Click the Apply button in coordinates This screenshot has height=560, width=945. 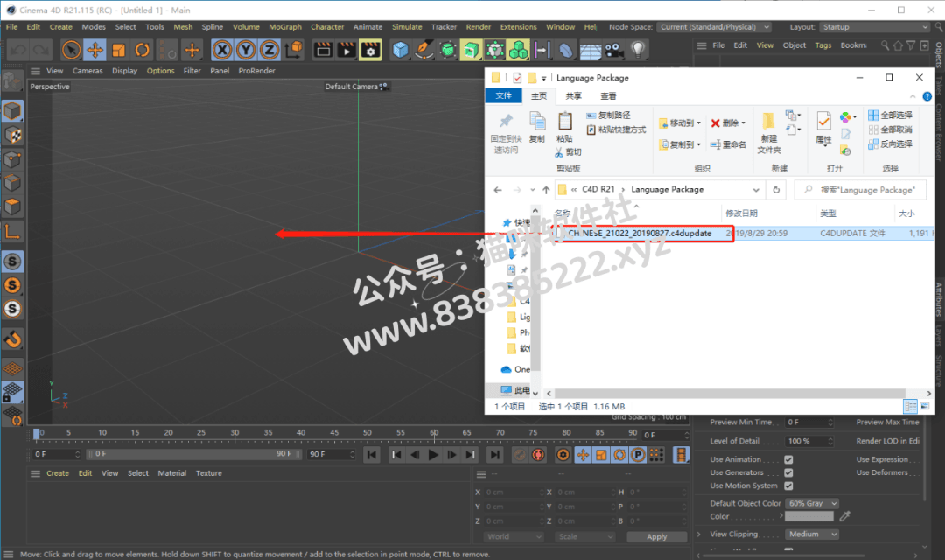(657, 537)
